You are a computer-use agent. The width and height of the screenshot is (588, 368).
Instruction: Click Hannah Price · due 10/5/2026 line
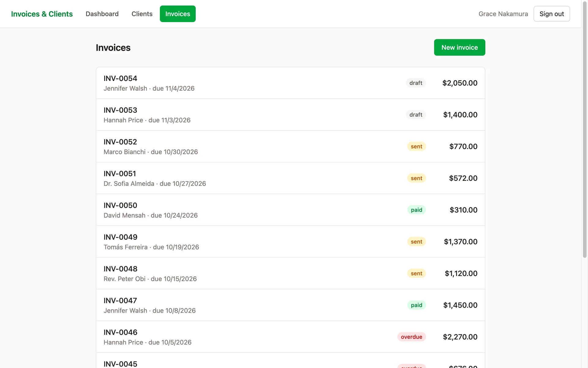(147, 342)
